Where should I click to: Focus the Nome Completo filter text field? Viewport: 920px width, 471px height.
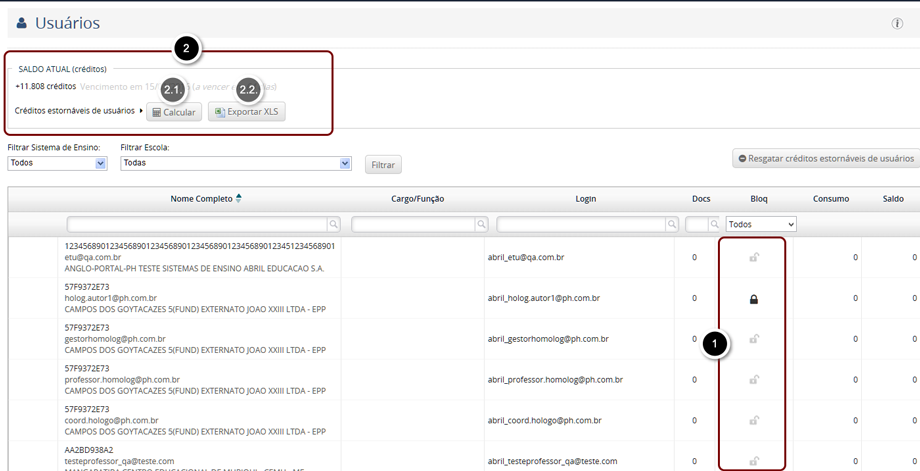197,225
